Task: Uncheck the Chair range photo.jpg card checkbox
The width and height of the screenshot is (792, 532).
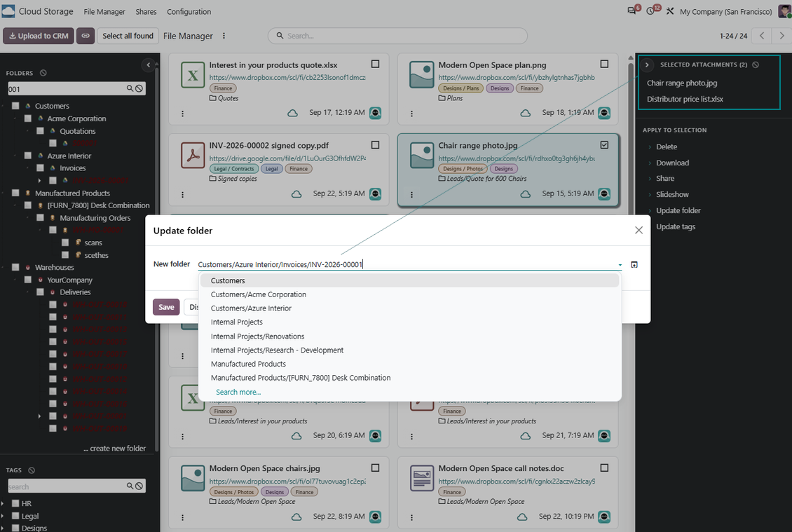Action: pos(604,145)
